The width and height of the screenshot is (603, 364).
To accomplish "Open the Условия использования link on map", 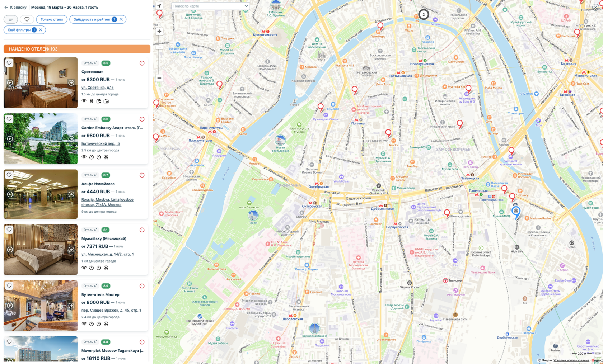I will 571,360.
